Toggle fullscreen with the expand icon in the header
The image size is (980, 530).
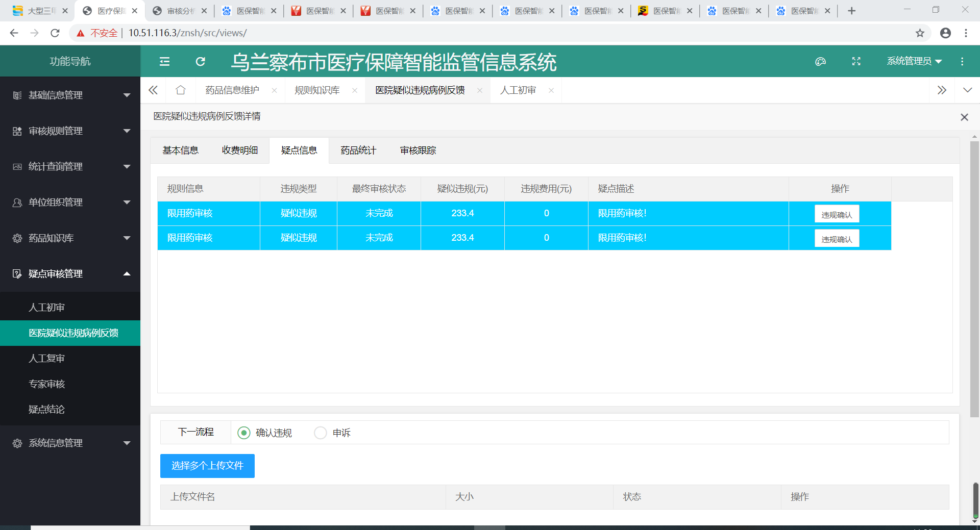[856, 61]
